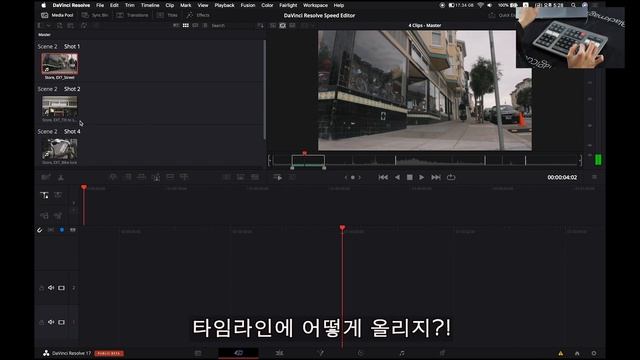
Task: Mute audio on track 2
Action: (51, 288)
